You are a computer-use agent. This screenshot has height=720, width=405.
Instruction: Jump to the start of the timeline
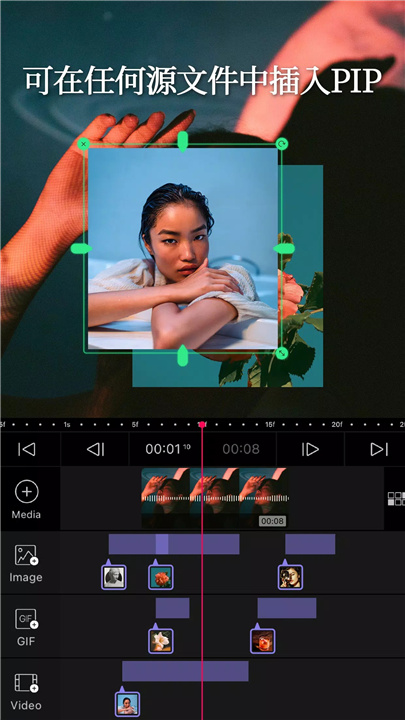coord(27,449)
